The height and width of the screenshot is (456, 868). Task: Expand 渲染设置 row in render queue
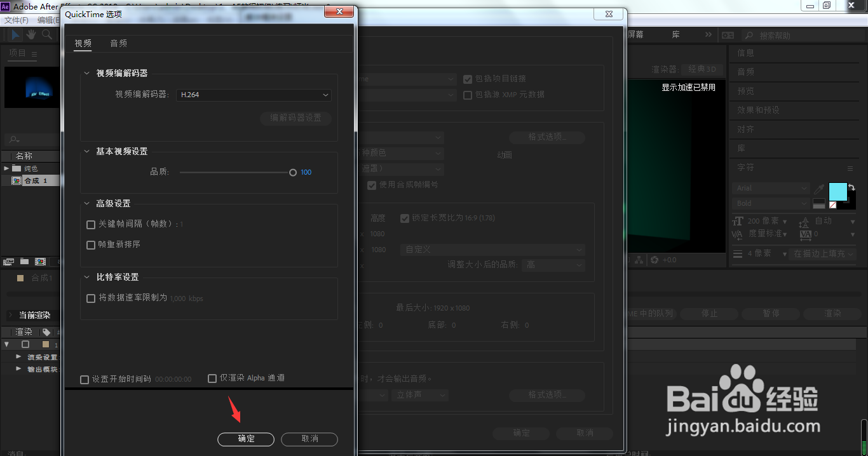19,357
